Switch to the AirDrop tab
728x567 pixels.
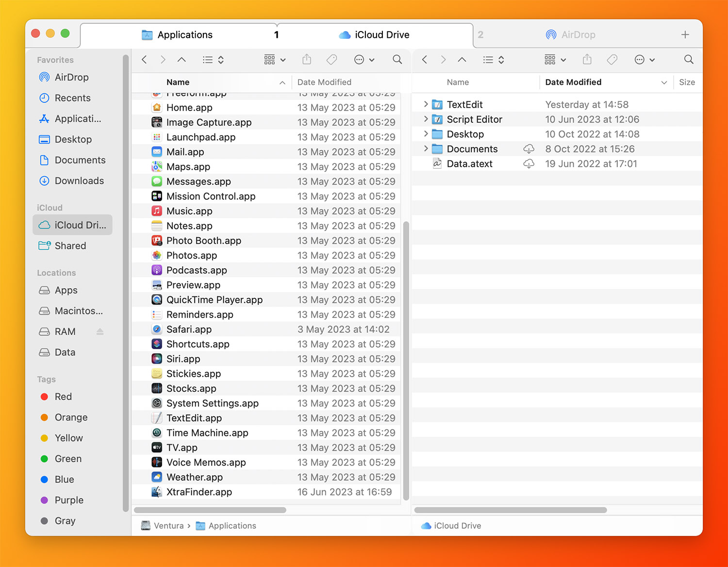[x=578, y=35]
